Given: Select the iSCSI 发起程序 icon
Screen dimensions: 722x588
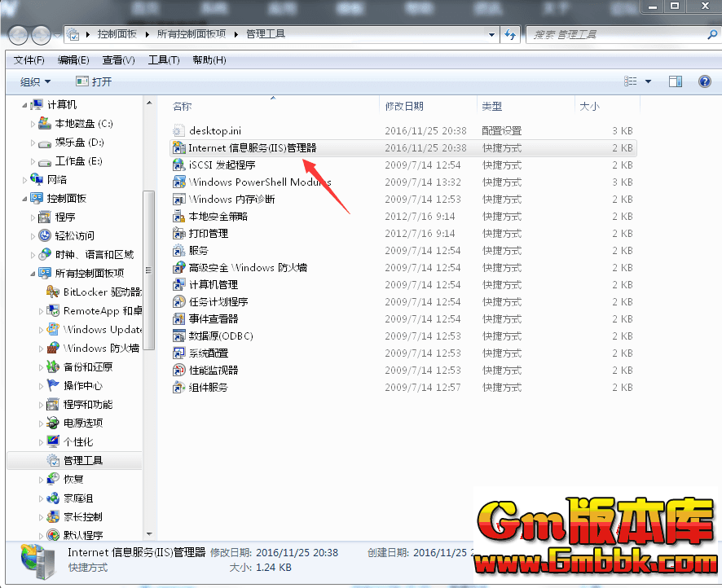Looking at the screenshot, I should pos(178,165).
